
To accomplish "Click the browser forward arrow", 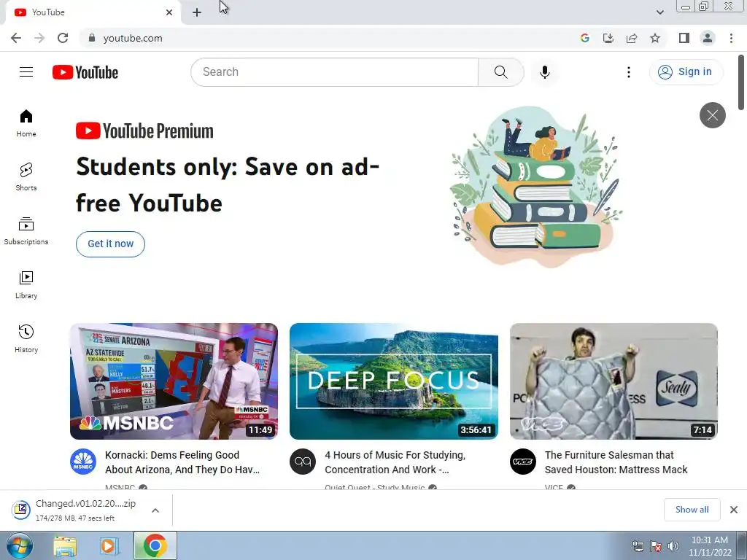I will click(x=39, y=38).
